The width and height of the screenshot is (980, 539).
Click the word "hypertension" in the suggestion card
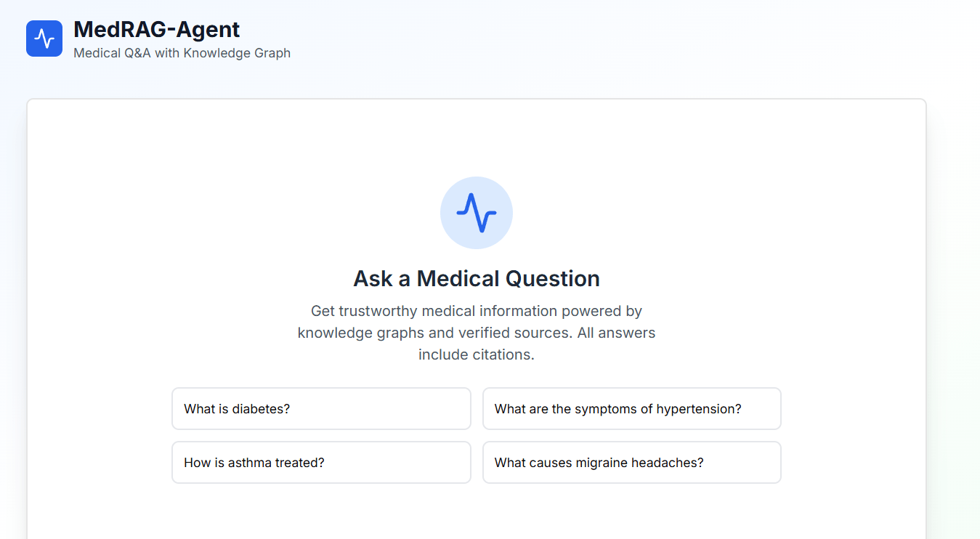698,409
